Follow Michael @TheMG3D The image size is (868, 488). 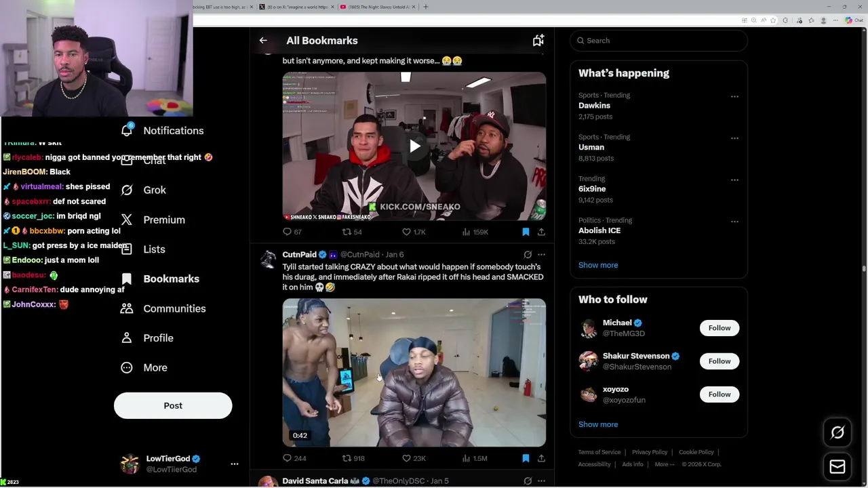point(719,328)
